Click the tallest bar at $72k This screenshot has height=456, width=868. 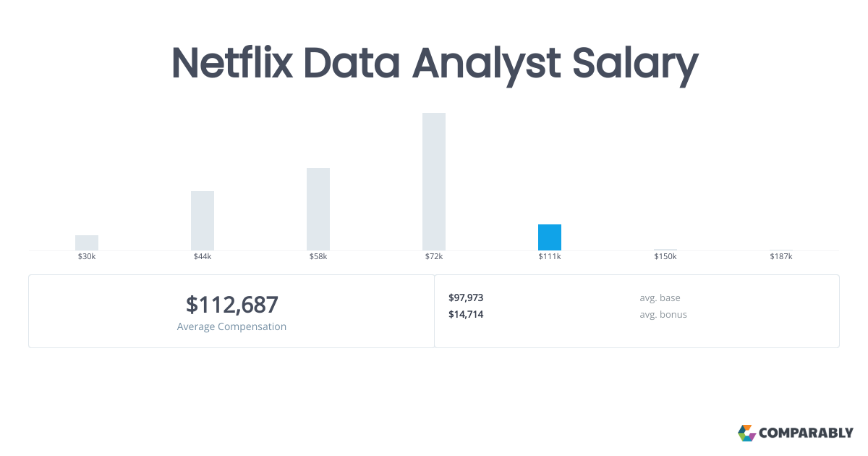pyautogui.click(x=434, y=182)
